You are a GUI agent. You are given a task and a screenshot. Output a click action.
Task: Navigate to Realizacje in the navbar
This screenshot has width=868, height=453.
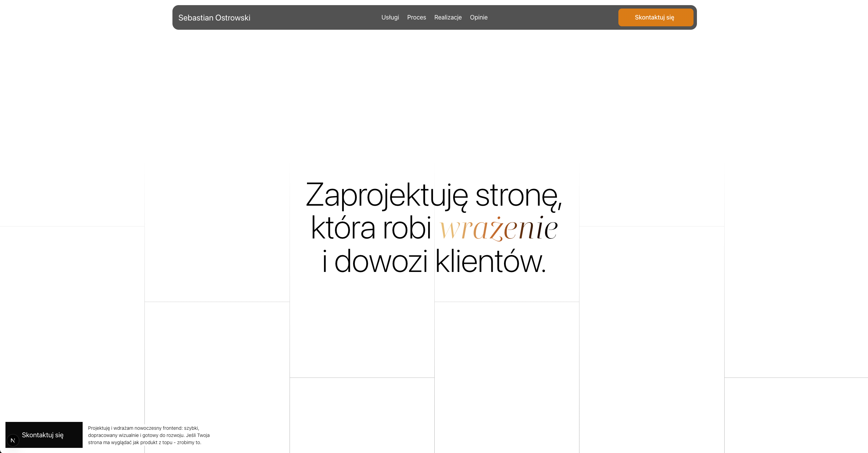point(448,17)
